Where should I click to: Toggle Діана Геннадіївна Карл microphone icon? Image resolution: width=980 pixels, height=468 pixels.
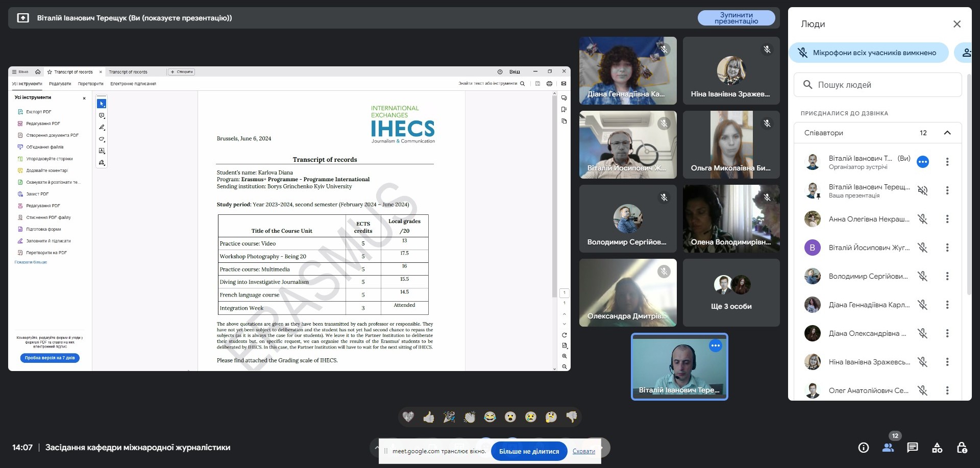click(x=922, y=305)
